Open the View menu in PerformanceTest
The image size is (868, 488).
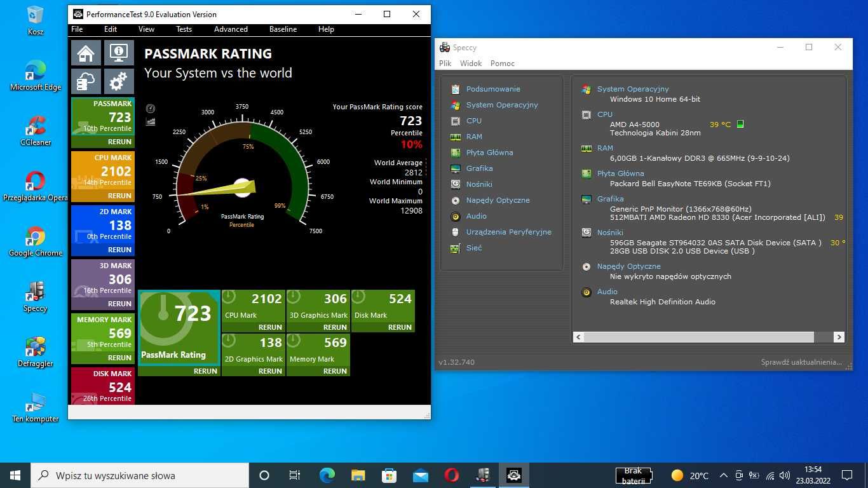146,29
